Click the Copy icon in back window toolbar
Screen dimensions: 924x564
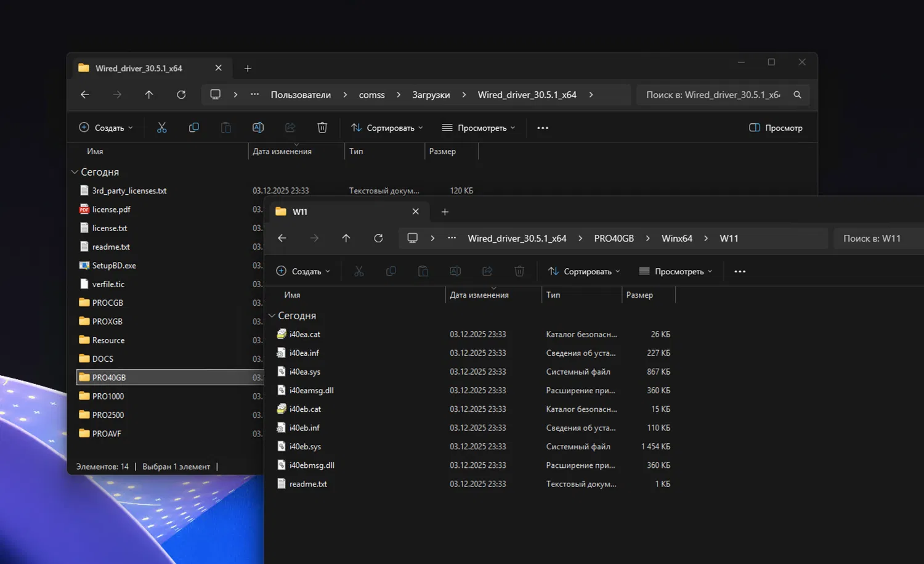194,128
